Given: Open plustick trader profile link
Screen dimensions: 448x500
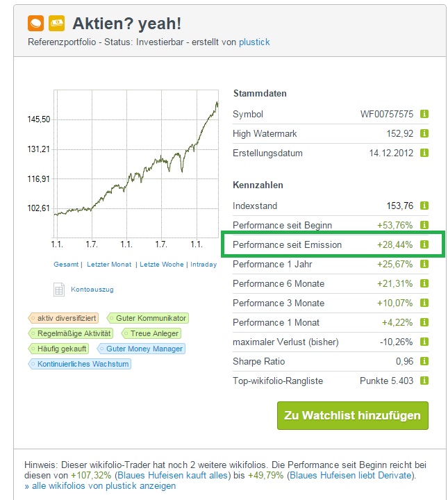Looking at the screenshot, I should tap(254, 42).
